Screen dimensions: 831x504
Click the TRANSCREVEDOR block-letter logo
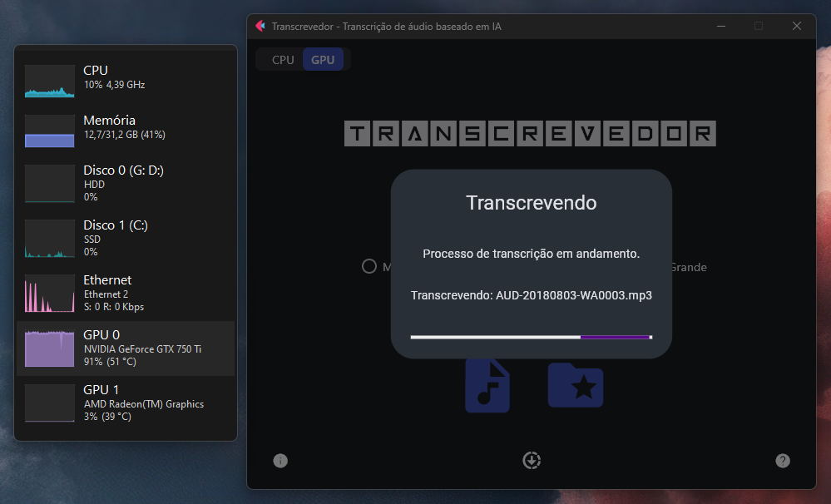[x=531, y=133]
